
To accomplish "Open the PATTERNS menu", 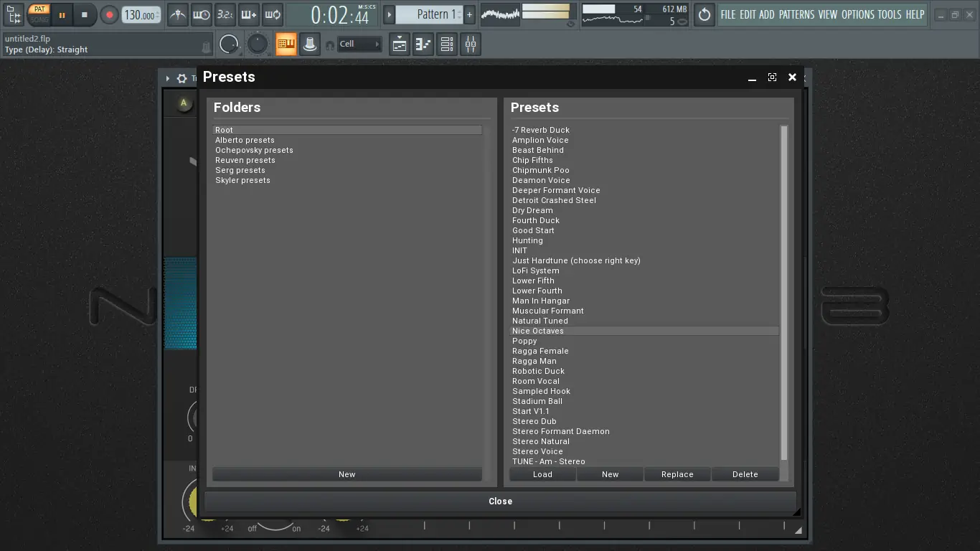I will coord(796,14).
